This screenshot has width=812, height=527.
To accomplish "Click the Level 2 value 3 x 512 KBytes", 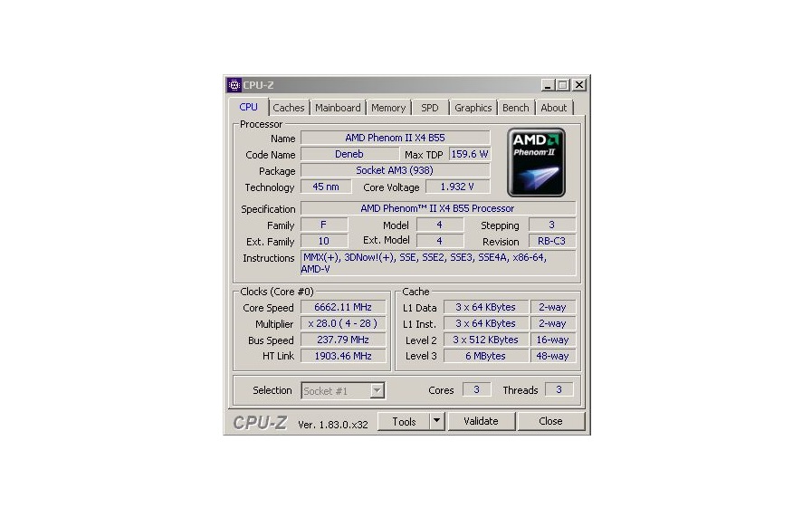I will coord(485,340).
